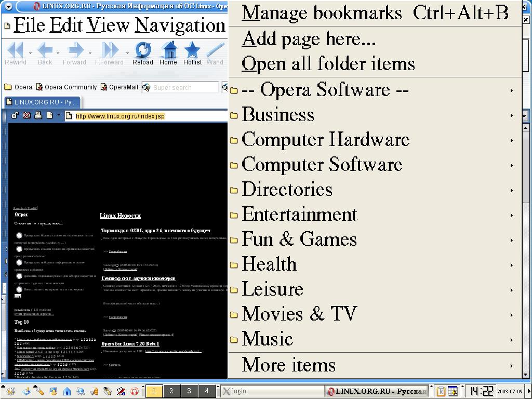
Task: Expand the Business bookmarks folder
Action: [375, 115]
